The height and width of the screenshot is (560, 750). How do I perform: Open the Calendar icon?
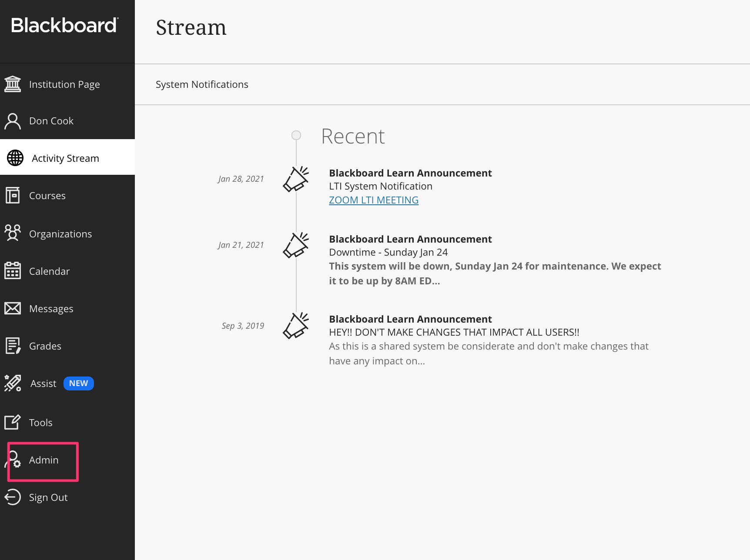(13, 270)
